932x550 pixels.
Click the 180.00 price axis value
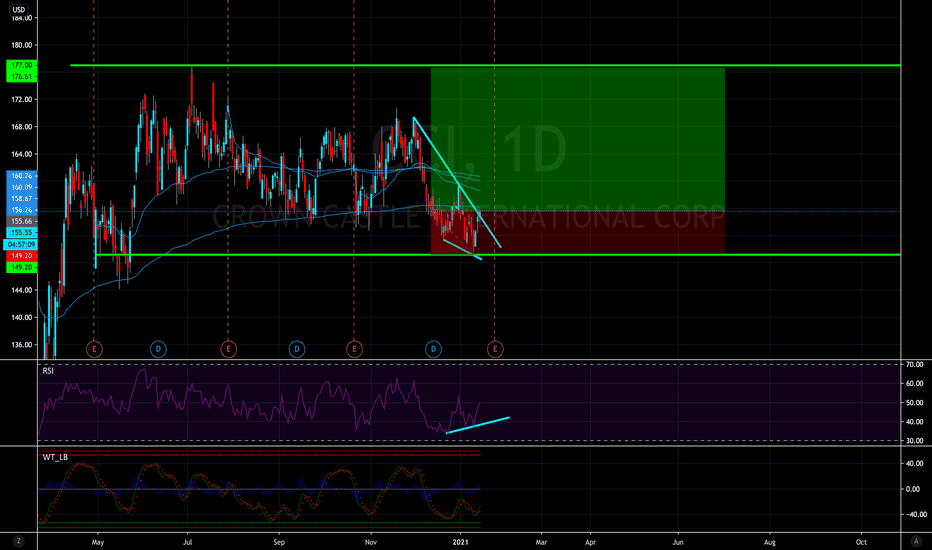22,45
